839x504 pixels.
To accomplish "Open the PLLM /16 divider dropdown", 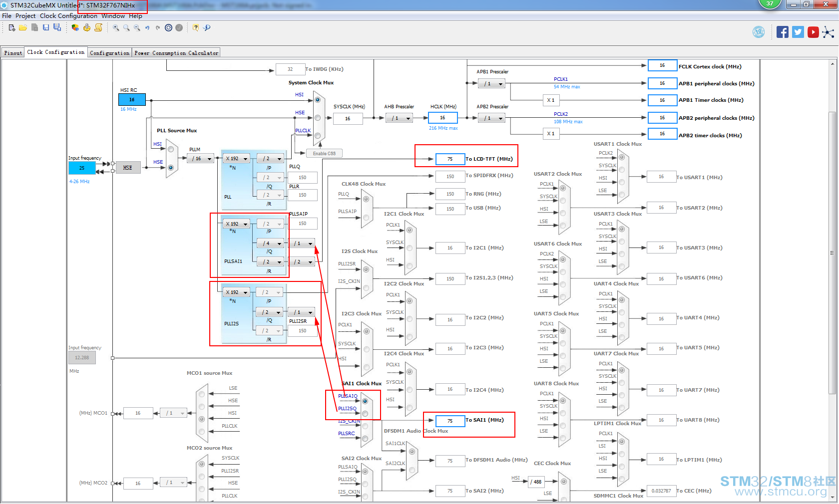I will [200, 159].
